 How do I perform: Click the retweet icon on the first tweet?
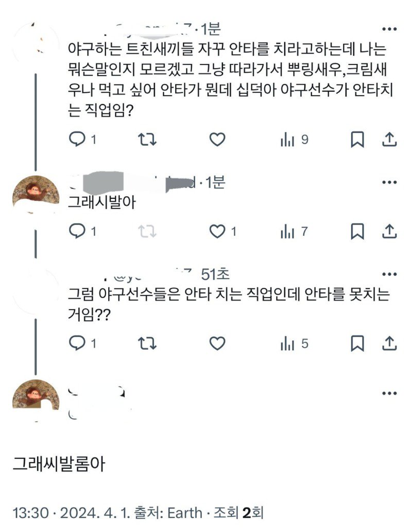pyautogui.click(x=149, y=138)
